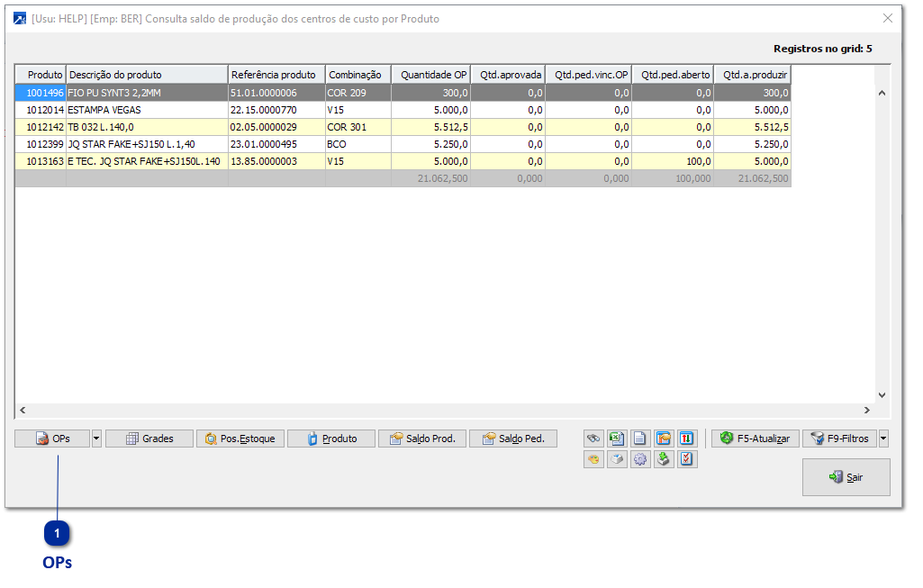The image size is (923, 588).
Task: Sort by the Quantidade OP column header
Action: pyautogui.click(x=430, y=75)
